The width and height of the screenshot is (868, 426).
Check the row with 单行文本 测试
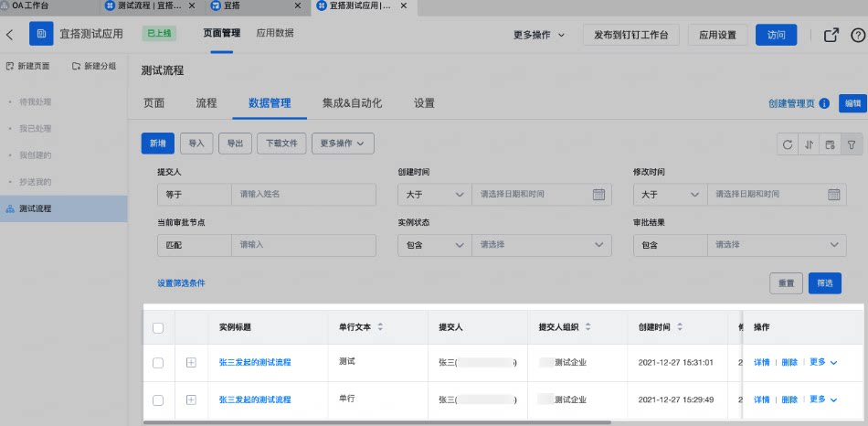tap(158, 363)
